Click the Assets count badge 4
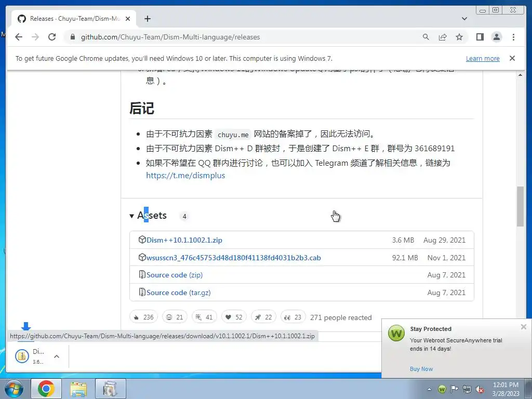 coord(184,216)
